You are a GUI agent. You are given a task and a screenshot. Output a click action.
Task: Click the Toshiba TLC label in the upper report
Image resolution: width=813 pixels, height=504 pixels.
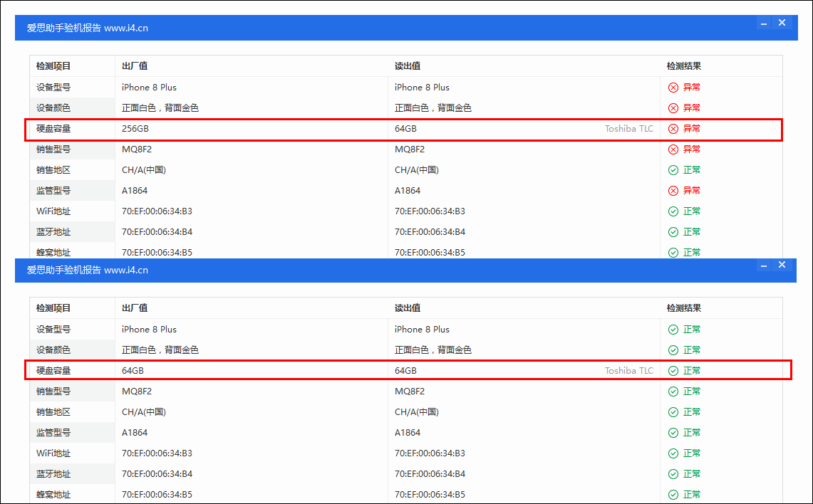click(x=628, y=129)
